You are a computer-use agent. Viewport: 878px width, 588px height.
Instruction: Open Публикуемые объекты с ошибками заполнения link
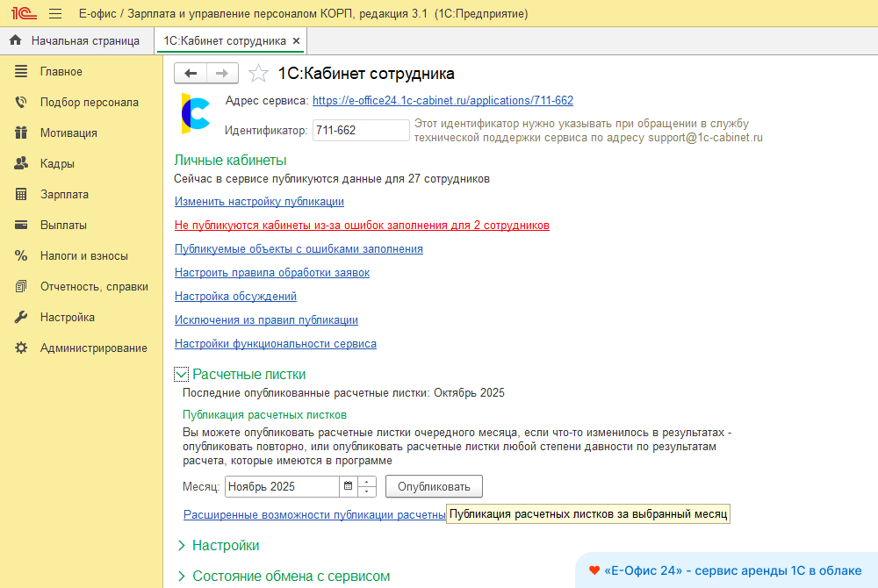pyautogui.click(x=299, y=249)
